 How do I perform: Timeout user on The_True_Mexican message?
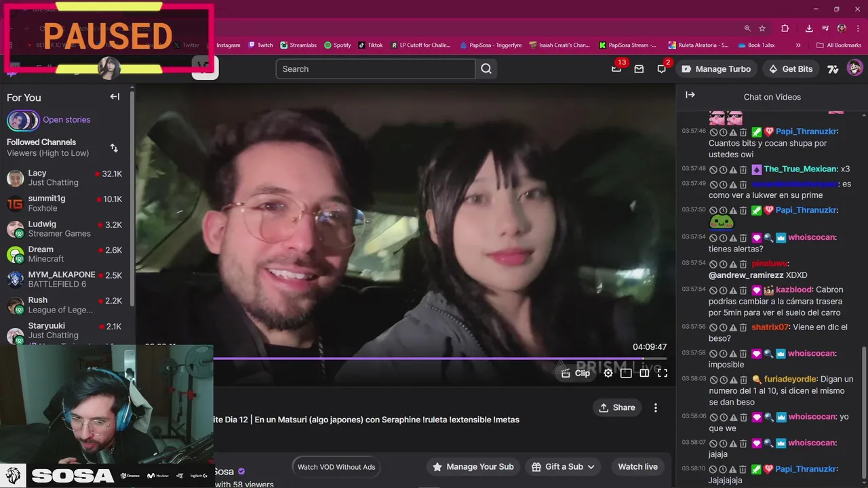pos(723,169)
